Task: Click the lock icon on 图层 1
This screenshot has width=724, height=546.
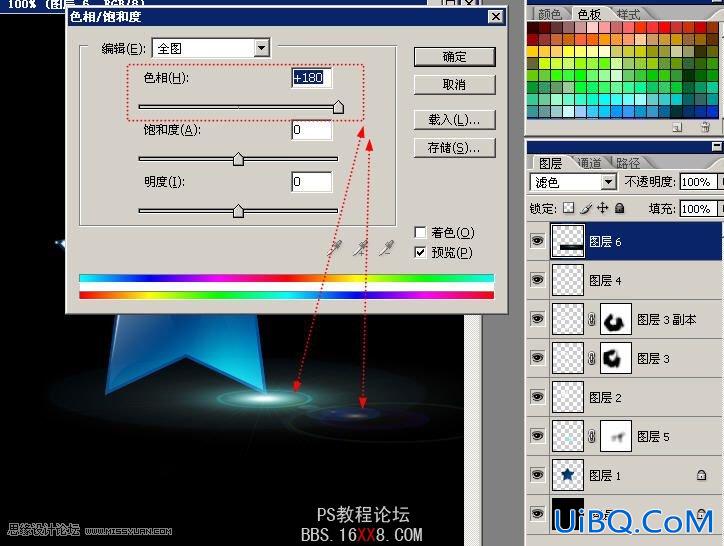Action: (x=701, y=475)
